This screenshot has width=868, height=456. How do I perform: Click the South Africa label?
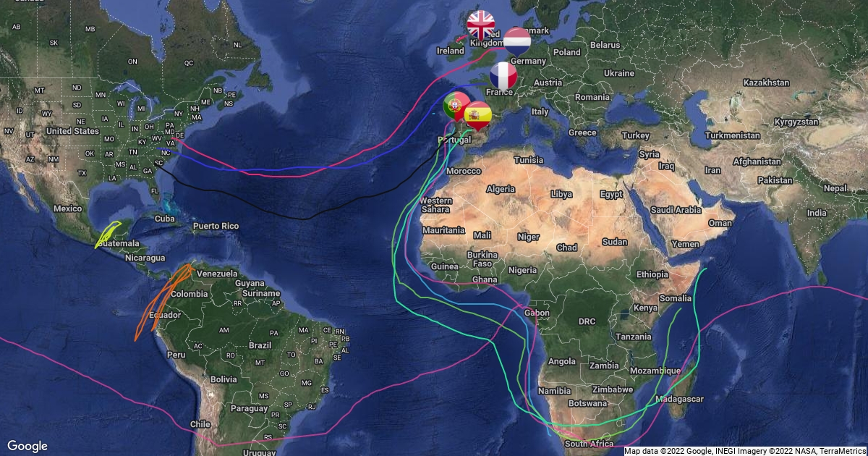590,443
